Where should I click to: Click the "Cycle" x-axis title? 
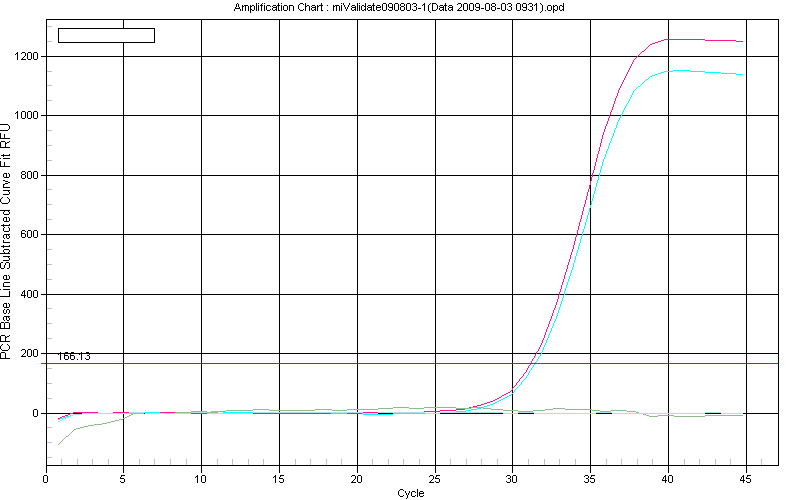click(411, 493)
